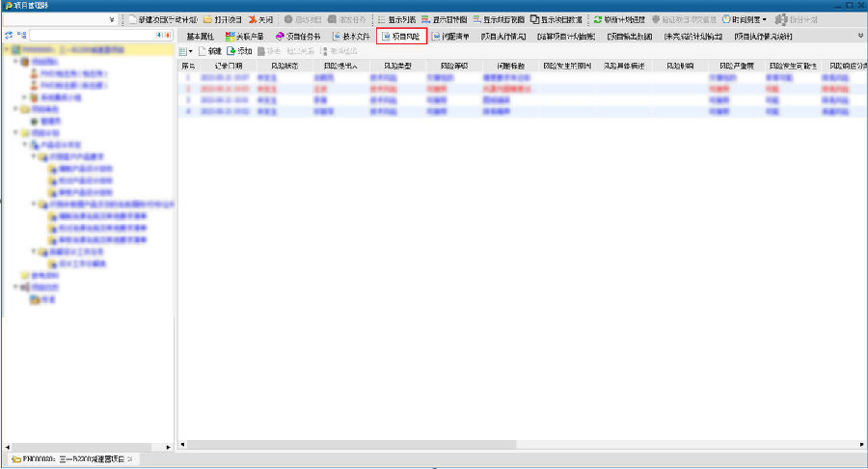Image resolution: width=868 pixels, height=469 pixels.
Task: Click the green refresh plan progress icon
Action: point(597,19)
